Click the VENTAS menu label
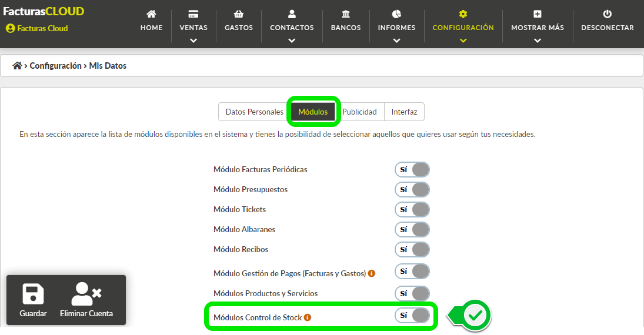Image resolution: width=644 pixels, height=335 pixels. coord(193,28)
